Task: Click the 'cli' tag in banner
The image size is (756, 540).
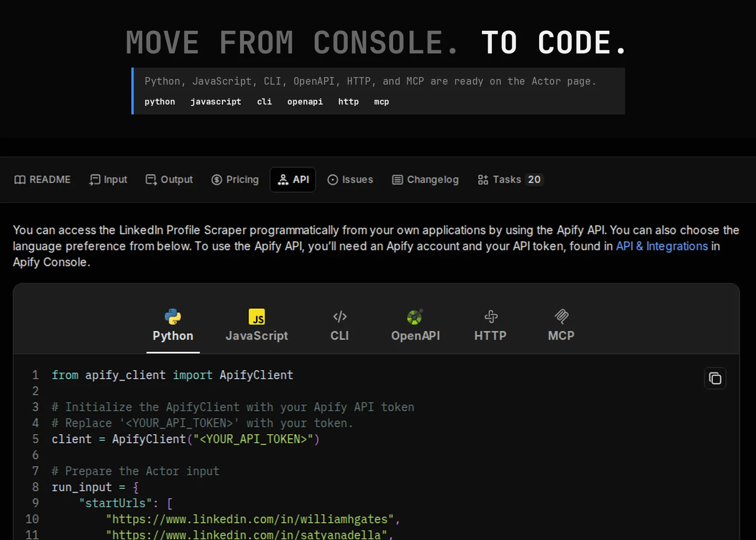Action: tap(265, 102)
